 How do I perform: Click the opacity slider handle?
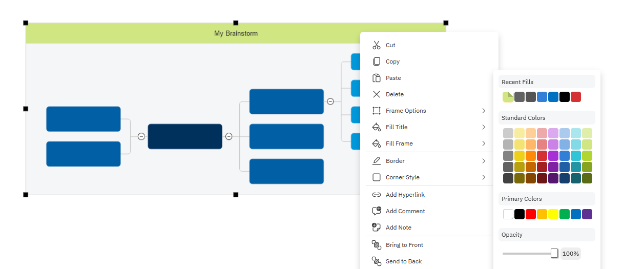[554, 253]
